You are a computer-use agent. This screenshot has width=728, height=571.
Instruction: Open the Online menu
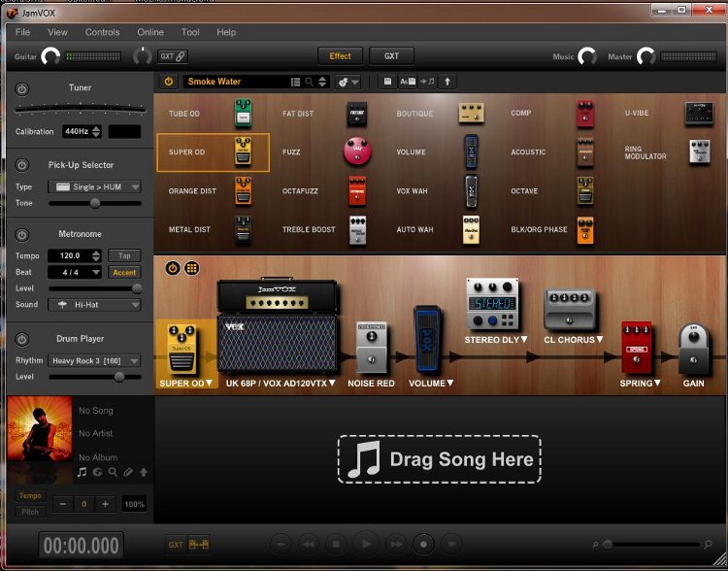[150, 32]
